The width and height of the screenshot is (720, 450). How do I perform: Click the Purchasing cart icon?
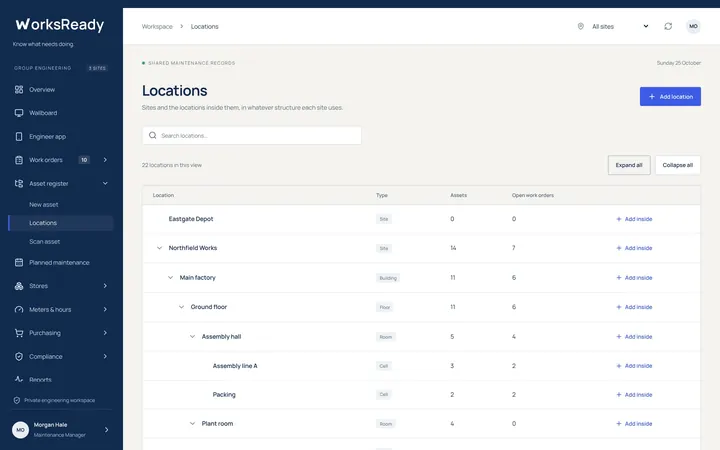(x=19, y=333)
